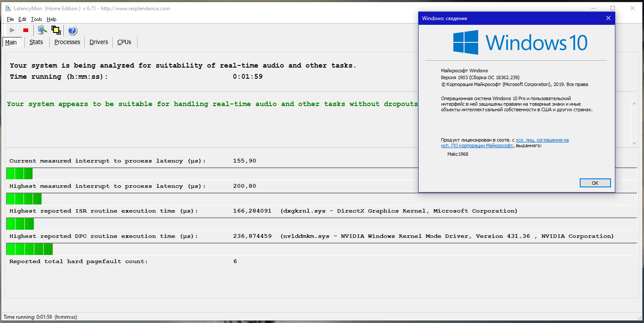644x323 pixels.
Task: Click the status message scrollbar down arrow
Action: click(634, 143)
